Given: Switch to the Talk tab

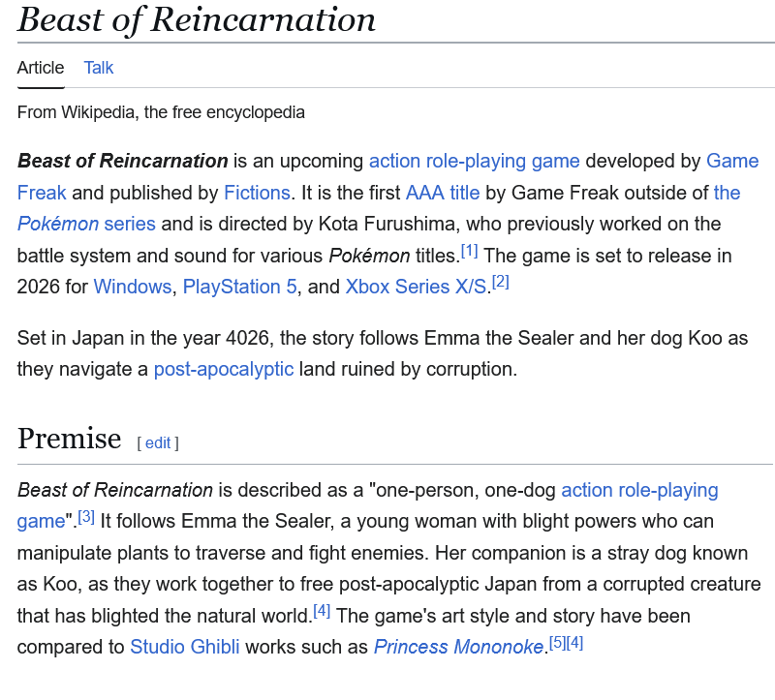Looking at the screenshot, I should [99, 68].
